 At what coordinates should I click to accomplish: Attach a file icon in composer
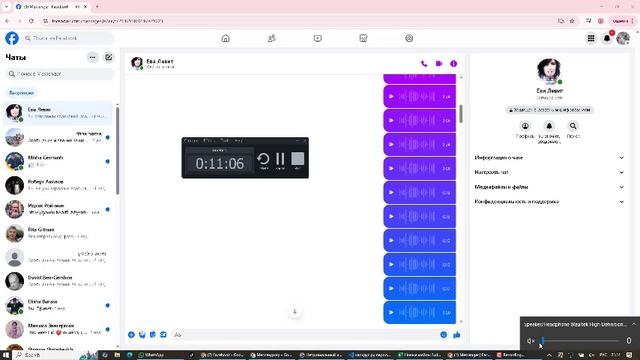142,335
